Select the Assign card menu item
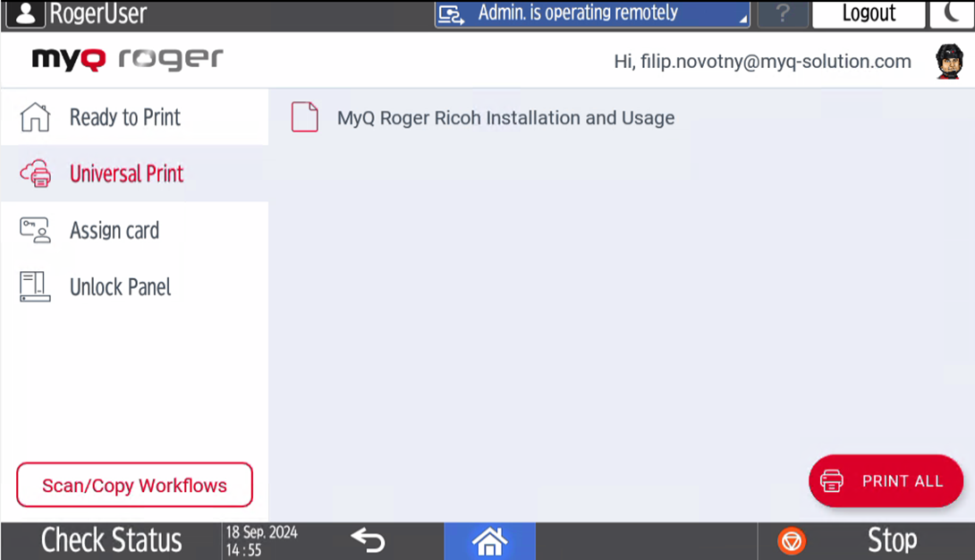Viewport: 975px width, 560px height. click(x=114, y=230)
